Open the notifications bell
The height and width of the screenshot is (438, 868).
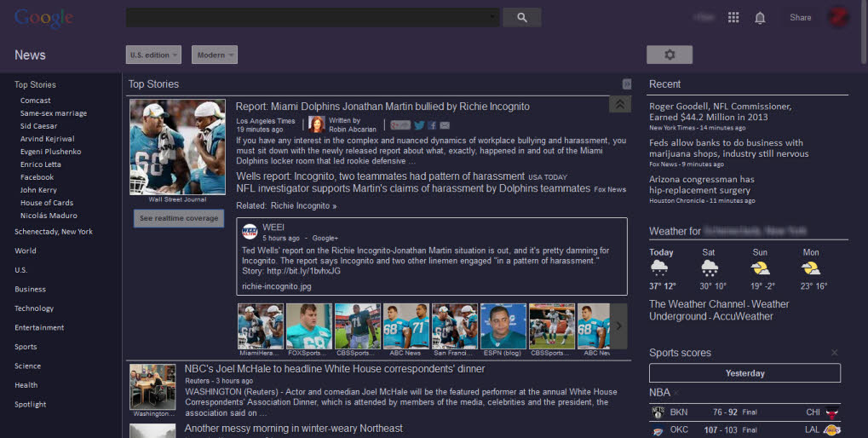coord(760,18)
